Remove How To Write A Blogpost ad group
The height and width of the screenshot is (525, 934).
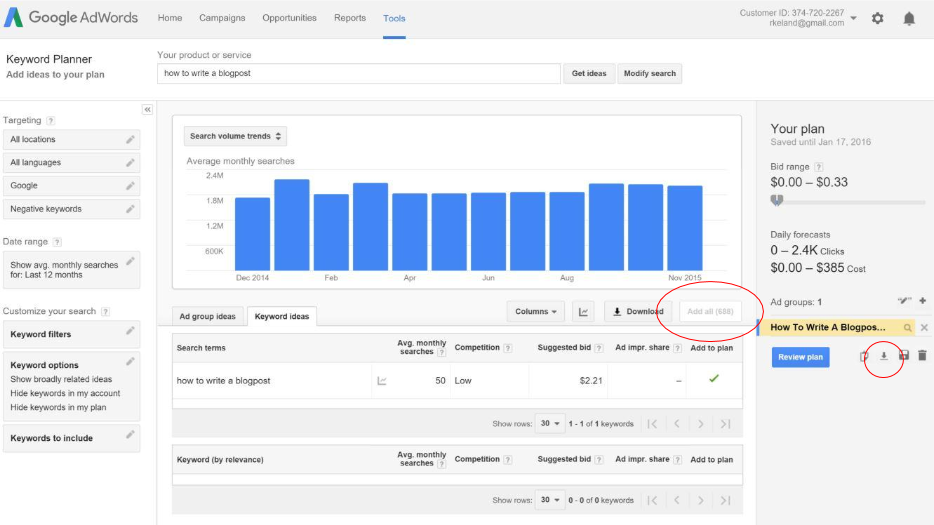[x=924, y=327]
